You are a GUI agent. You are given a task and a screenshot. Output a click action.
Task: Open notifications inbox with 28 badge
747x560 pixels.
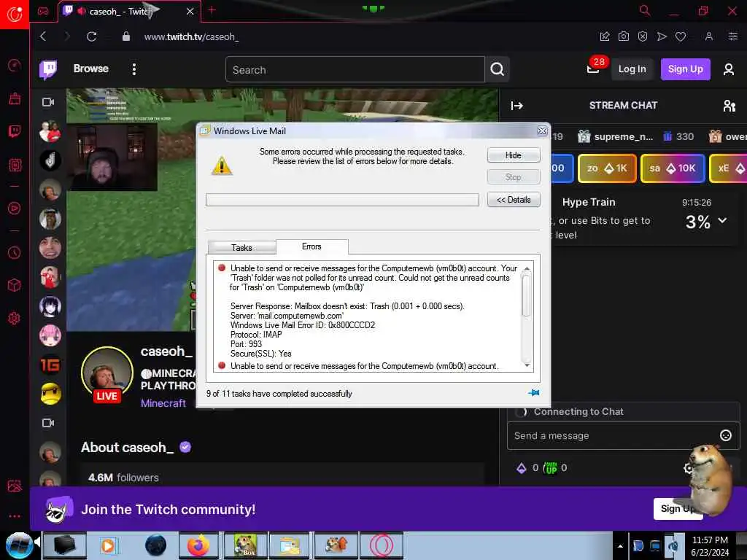pos(593,69)
